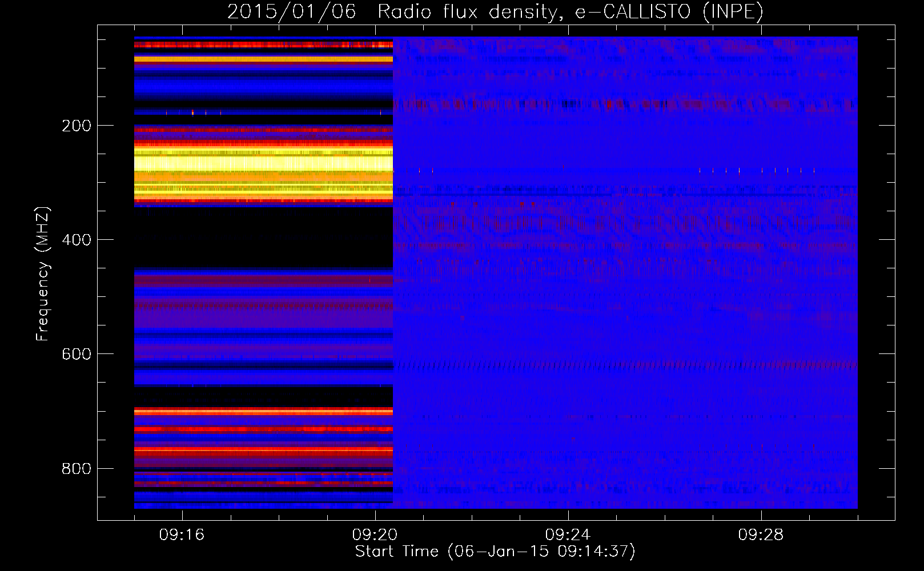Screen dimensions: 924x571
Task: Click the 09:24 time tick label
Action: 568,535
